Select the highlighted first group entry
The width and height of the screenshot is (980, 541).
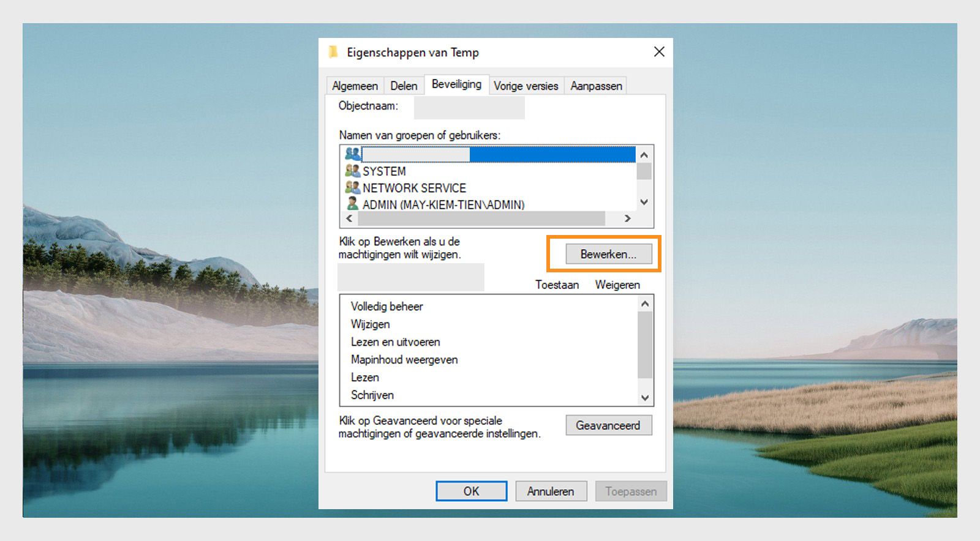coord(489,154)
